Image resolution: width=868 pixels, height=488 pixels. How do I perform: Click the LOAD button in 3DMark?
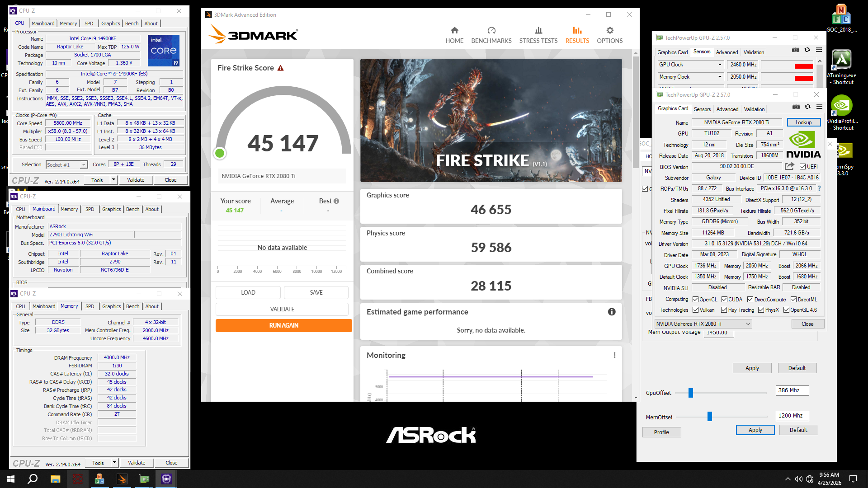[248, 292]
